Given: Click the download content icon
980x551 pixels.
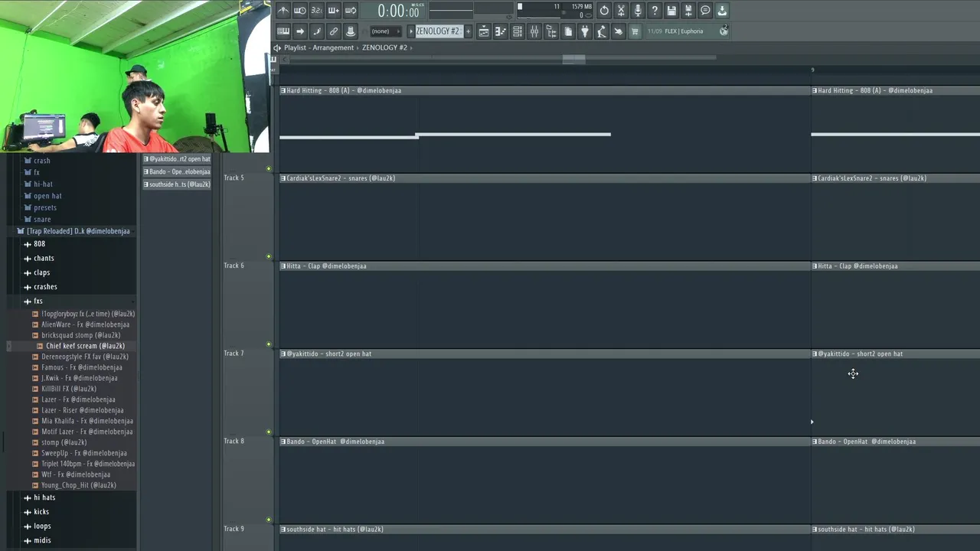Looking at the screenshot, I should [722, 11].
